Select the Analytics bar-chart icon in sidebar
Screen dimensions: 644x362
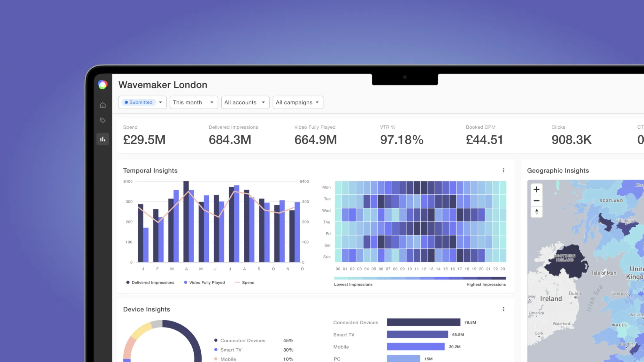click(x=103, y=139)
